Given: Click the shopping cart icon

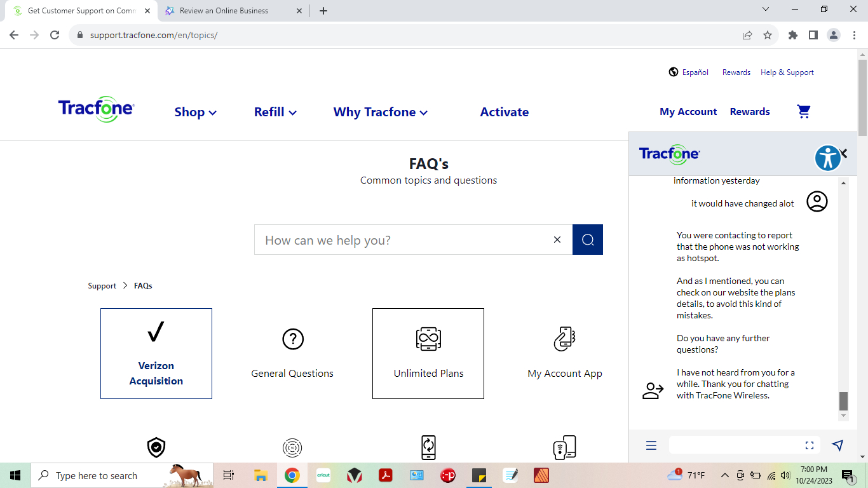Looking at the screenshot, I should tap(803, 112).
